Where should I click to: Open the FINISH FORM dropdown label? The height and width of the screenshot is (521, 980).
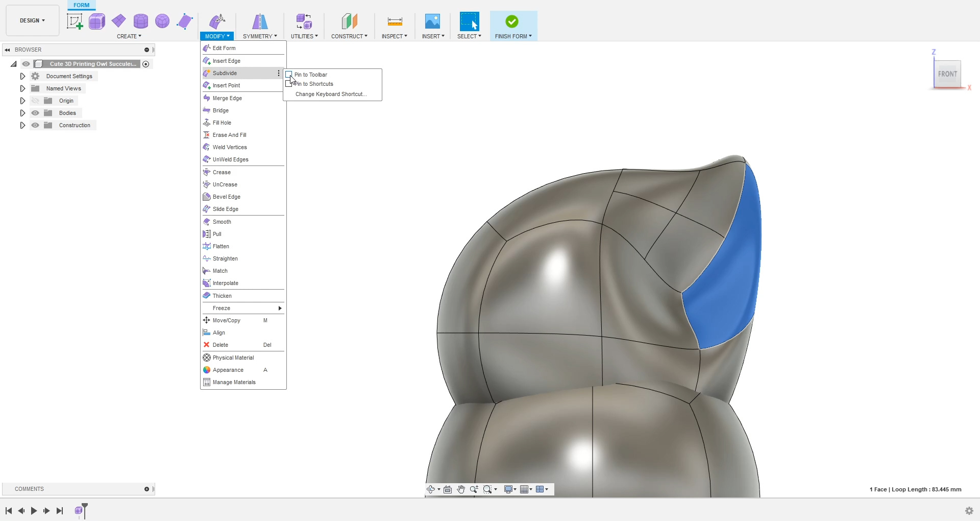tap(513, 36)
